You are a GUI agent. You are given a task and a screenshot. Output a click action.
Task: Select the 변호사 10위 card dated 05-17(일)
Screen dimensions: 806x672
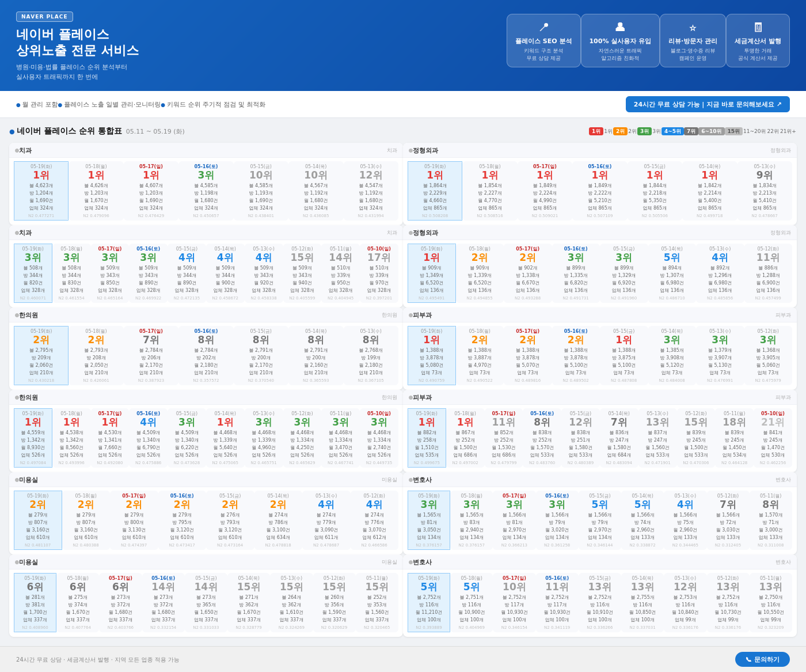[514, 602]
